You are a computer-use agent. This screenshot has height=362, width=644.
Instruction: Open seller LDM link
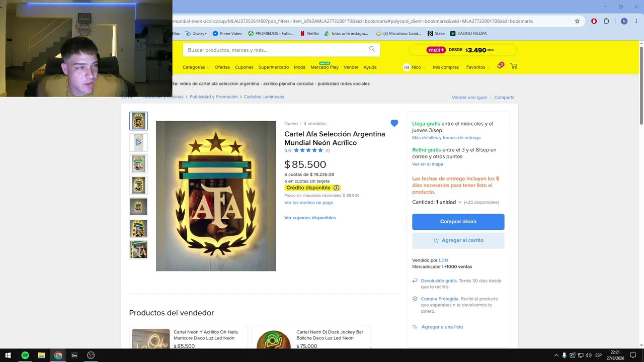tap(443, 260)
